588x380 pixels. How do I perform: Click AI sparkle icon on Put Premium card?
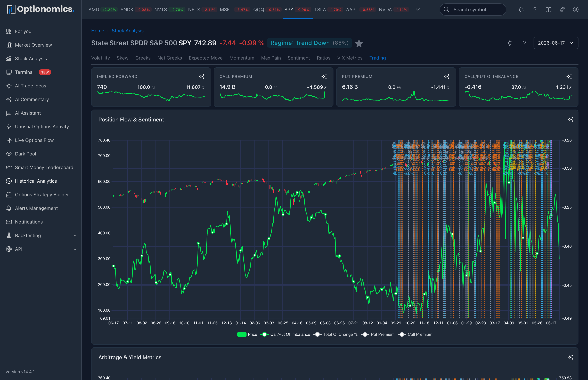point(447,77)
